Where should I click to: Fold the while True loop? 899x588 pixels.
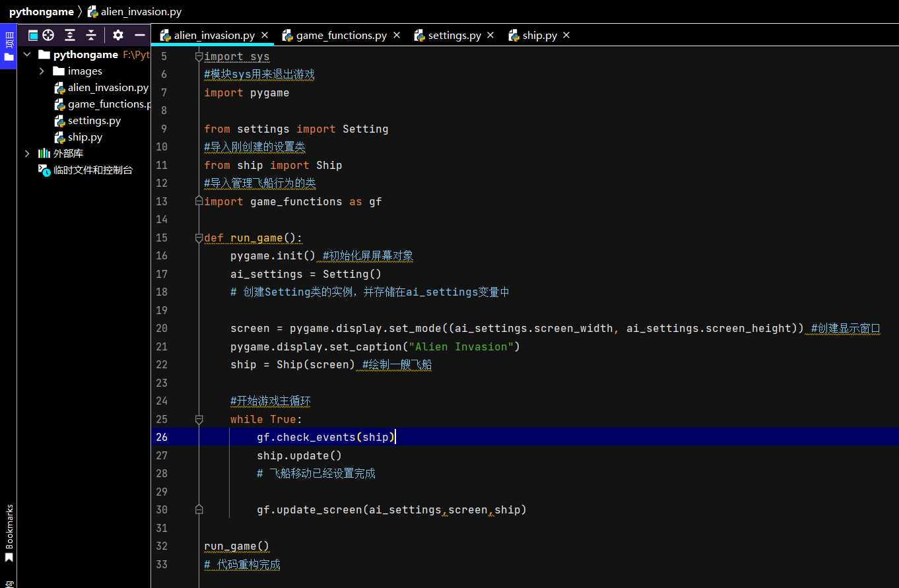click(x=199, y=418)
